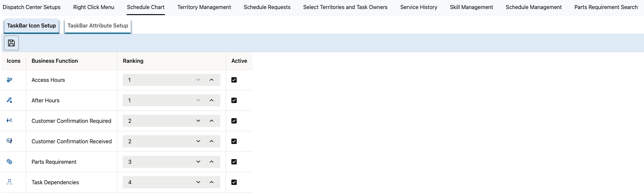Click the Save icon in the toolbar
This screenshot has width=644, height=194.
click(11, 43)
